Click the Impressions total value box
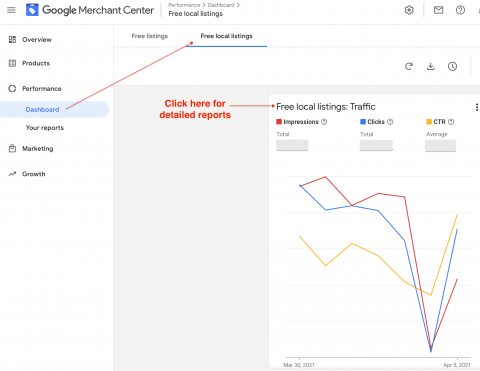Viewport: 480px width, 371px height. tap(292, 145)
